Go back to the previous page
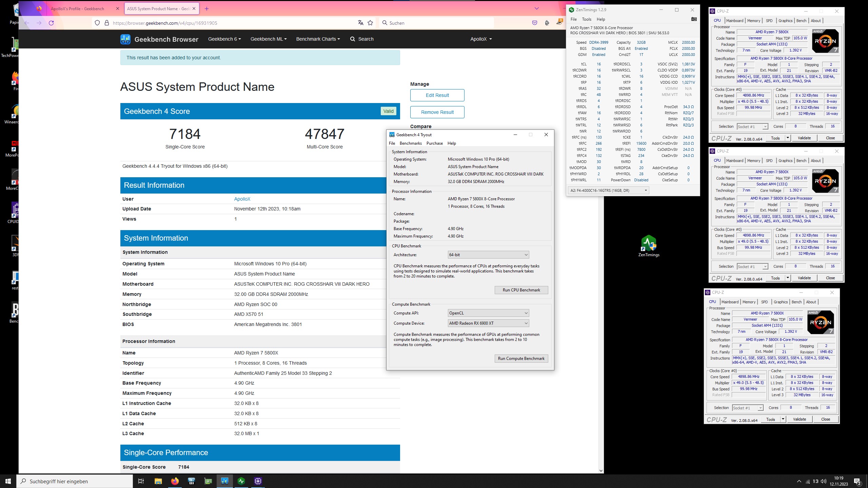This screenshot has width=868, height=488. pyautogui.click(x=27, y=23)
